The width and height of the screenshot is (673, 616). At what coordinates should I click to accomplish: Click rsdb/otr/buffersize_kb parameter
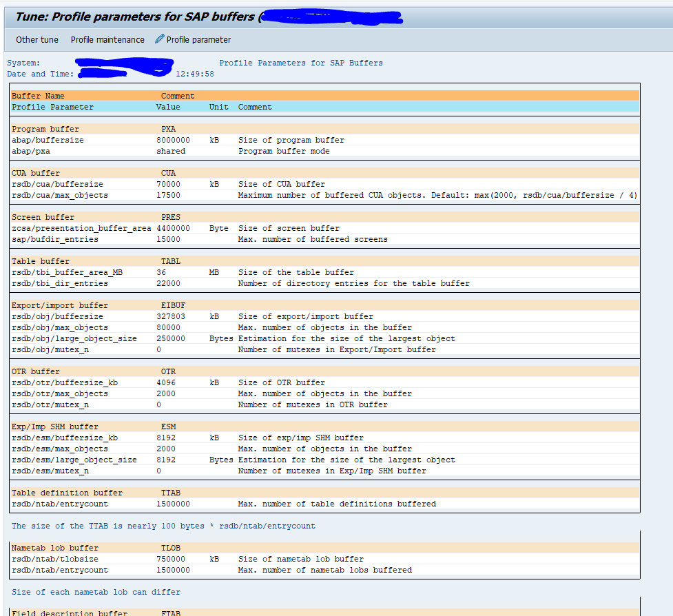pos(65,382)
